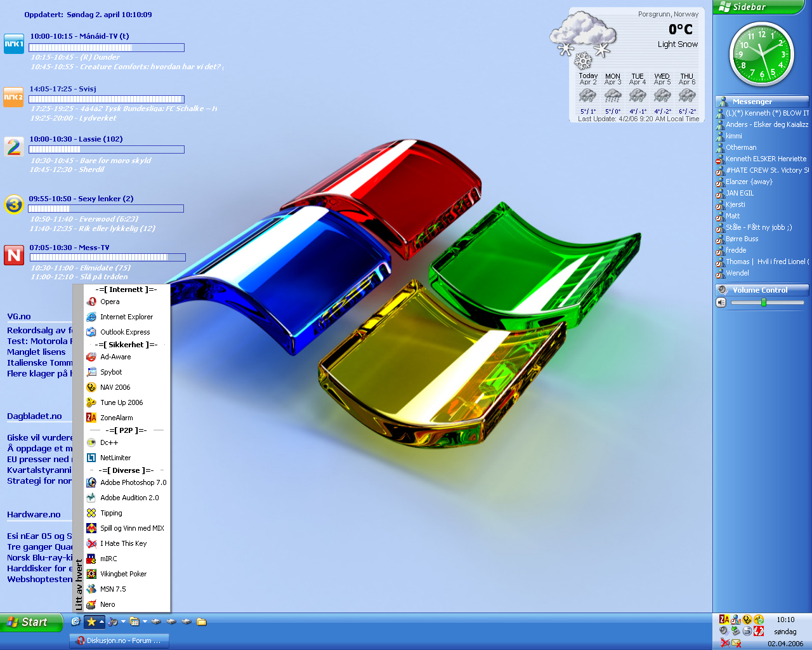Image resolution: width=812 pixels, height=650 pixels.
Task: Click the TV3 channel logo
Action: [14, 204]
